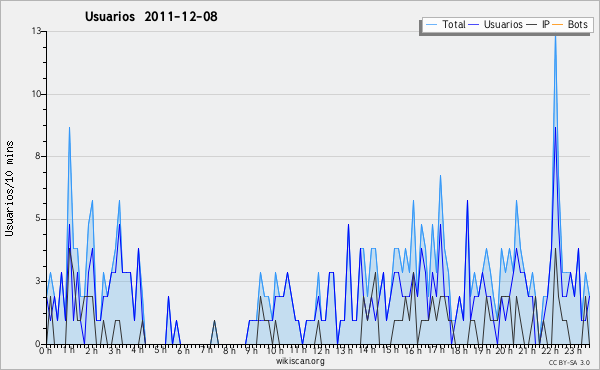
Task: Click the '2 h' x-axis label
Action: [91, 350]
